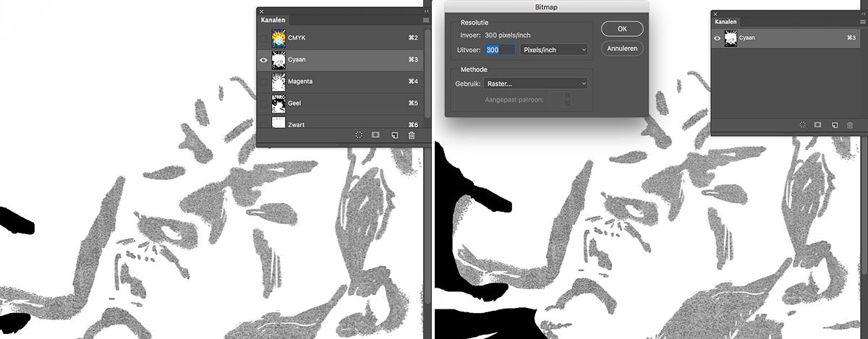Click the left Kanalen panel scrollbar
868x339 pixels.
(x=427, y=72)
